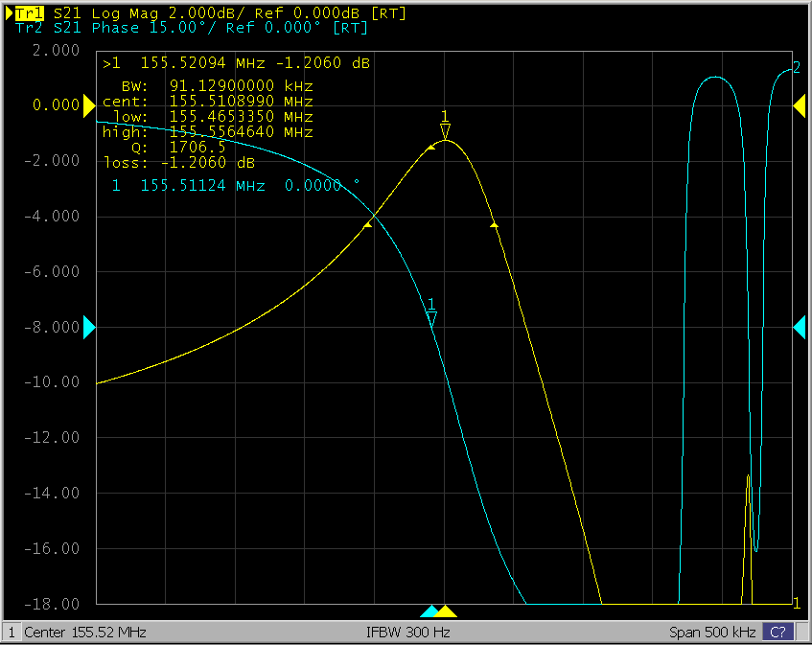Click yellow reference position arrow on right edge

[x=799, y=106]
